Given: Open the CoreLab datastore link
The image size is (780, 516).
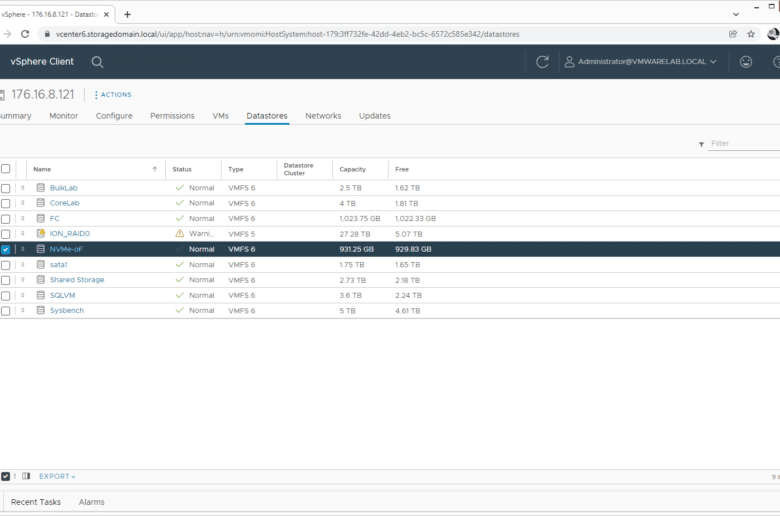Looking at the screenshot, I should pos(65,203).
